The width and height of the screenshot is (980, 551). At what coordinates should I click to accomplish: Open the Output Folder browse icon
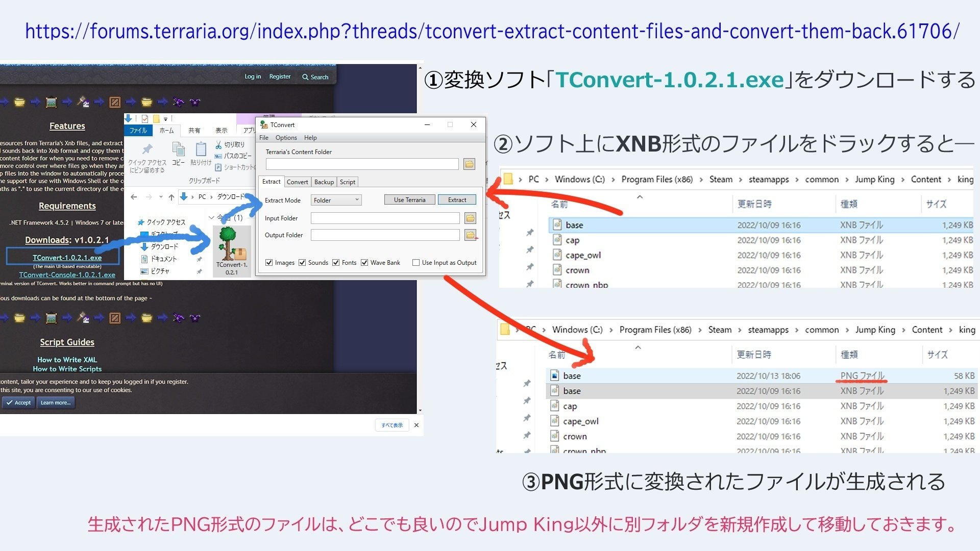(x=470, y=235)
